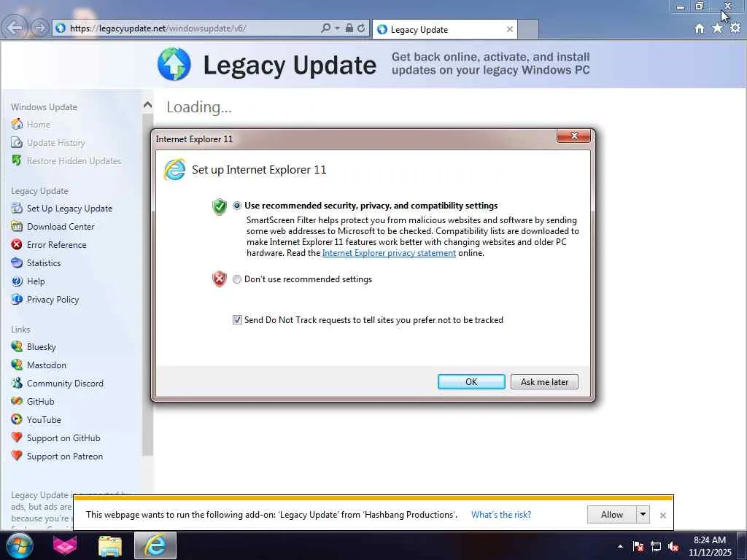747x560 pixels.
Task: Open Windows Explorer from the taskbar
Action: pyautogui.click(x=110, y=545)
